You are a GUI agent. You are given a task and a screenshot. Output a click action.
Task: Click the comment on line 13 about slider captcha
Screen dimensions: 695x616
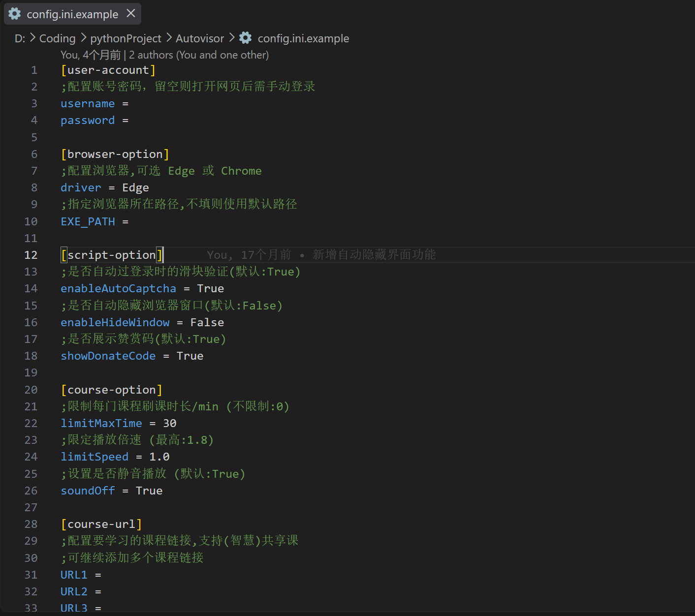pos(181,272)
